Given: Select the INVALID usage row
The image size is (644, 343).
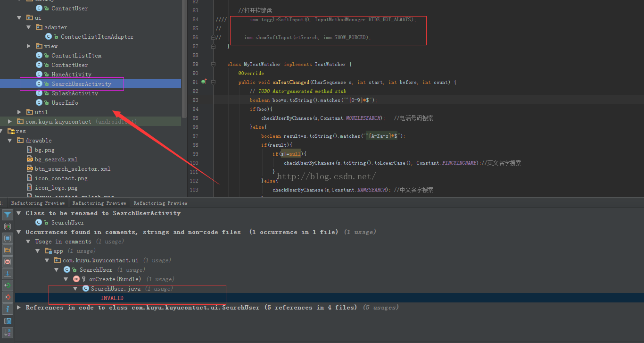Looking at the screenshot, I should coord(330,298).
